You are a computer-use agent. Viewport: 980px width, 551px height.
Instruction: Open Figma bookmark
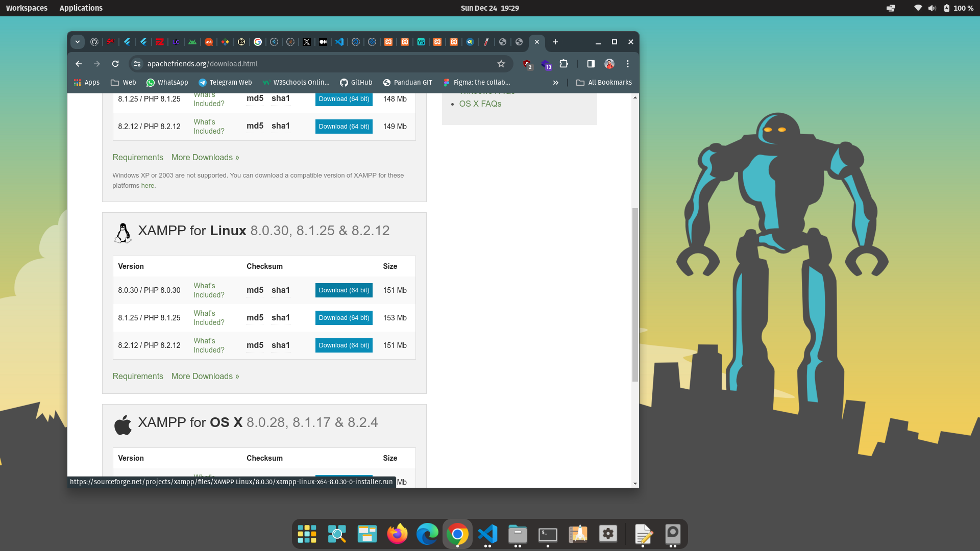point(477,83)
